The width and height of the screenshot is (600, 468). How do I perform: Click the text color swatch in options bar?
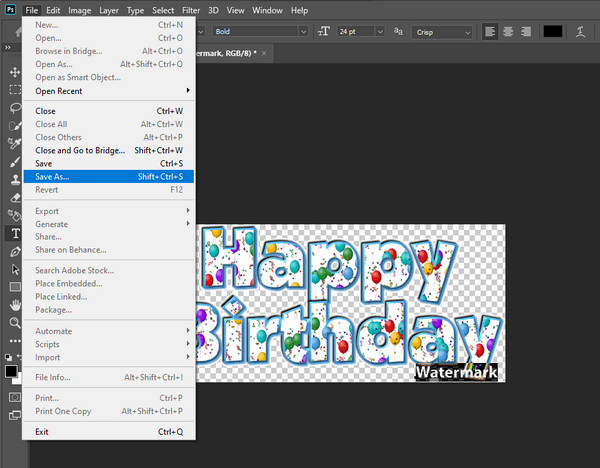553,32
